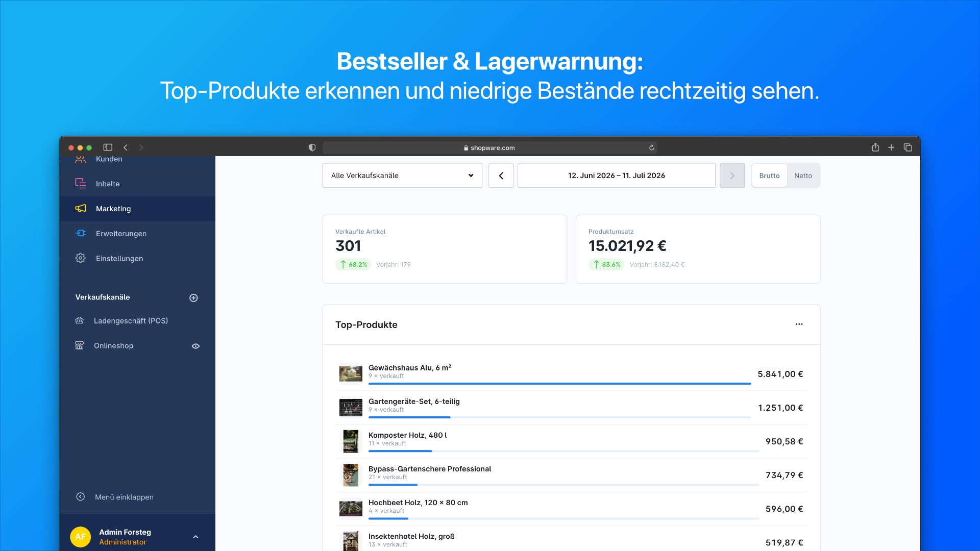The width and height of the screenshot is (980, 551).
Task: Go back in Safari browser
Action: click(126, 147)
